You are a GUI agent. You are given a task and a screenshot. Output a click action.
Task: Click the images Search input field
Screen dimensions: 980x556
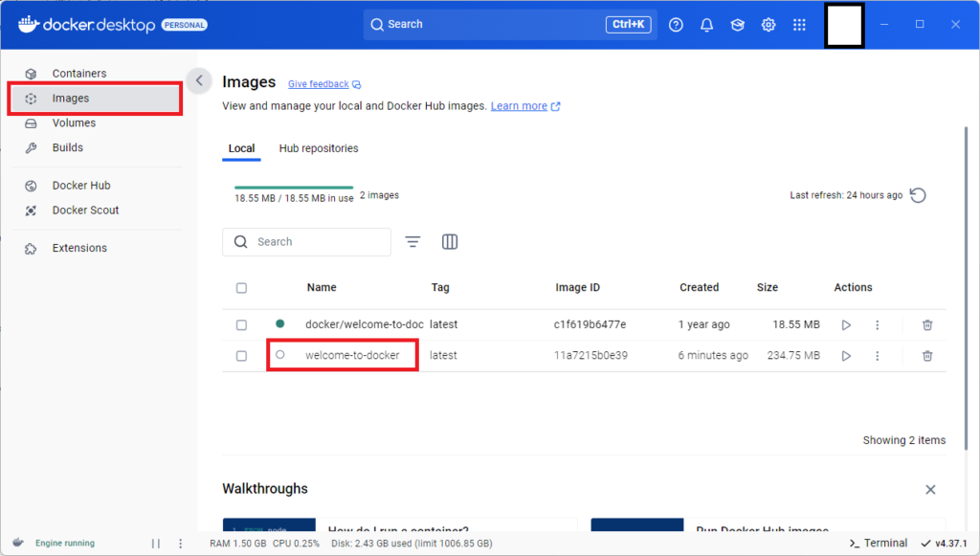click(x=307, y=242)
